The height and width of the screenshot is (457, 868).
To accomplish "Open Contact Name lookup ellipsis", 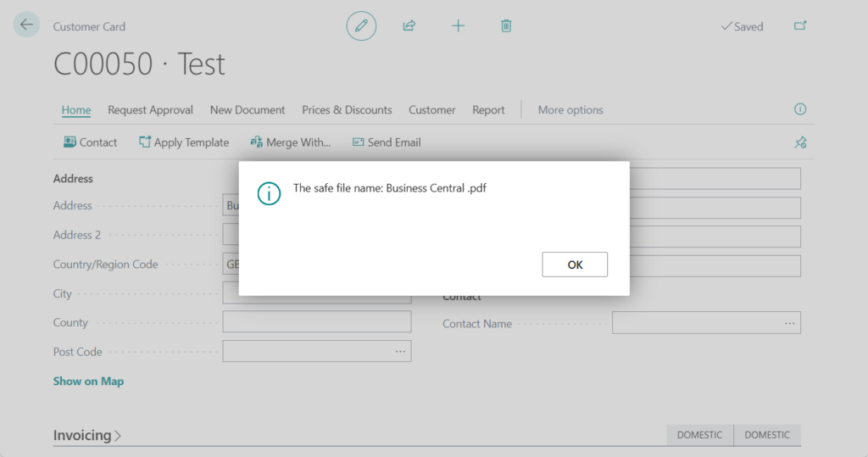I will pos(789,323).
